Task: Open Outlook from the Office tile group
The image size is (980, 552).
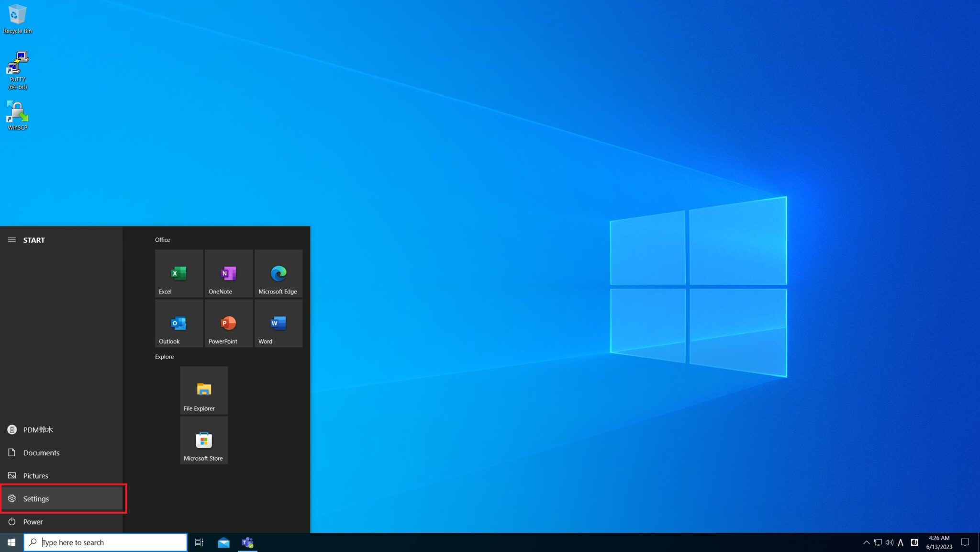Action: [x=178, y=323]
